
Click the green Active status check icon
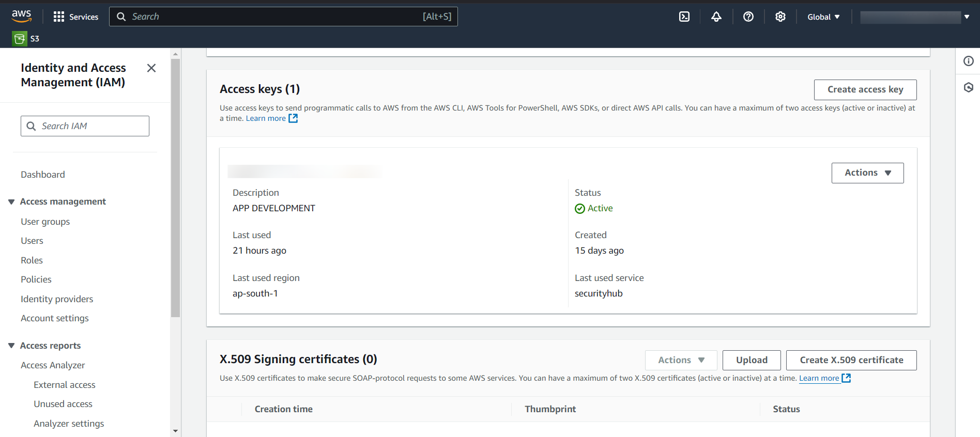click(x=580, y=209)
